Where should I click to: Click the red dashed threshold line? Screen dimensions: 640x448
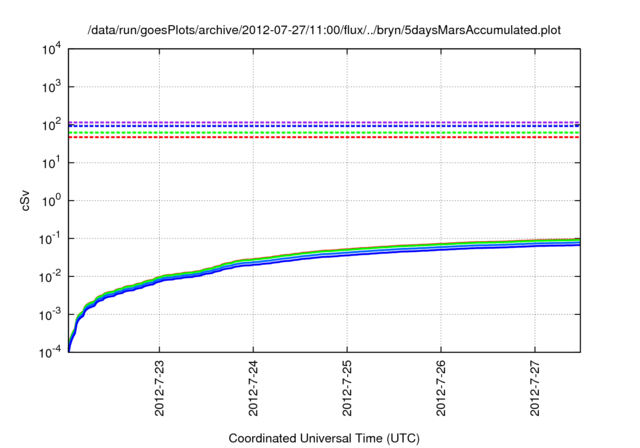click(324, 138)
